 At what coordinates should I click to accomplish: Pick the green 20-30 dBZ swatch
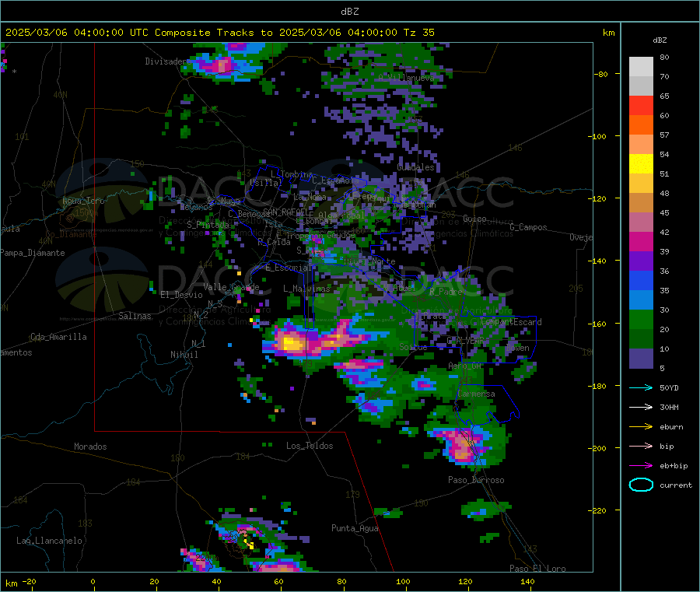click(x=641, y=319)
